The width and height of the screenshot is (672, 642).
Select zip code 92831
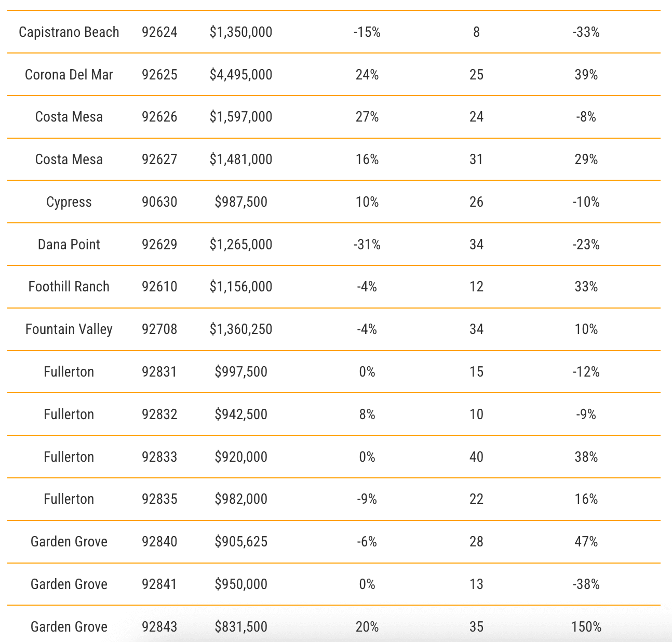pos(159,372)
